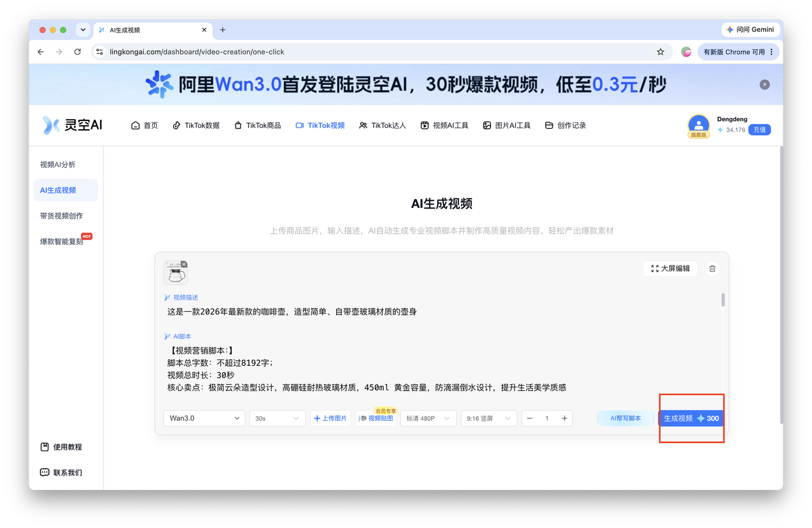The height and width of the screenshot is (528, 812).
Task: Click the address bar URL
Action: coord(197,52)
